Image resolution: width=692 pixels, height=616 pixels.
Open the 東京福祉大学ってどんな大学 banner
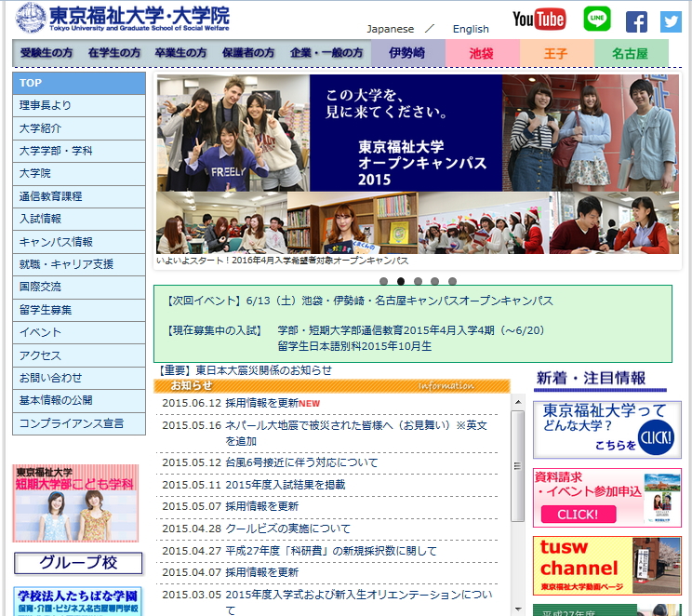(606, 430)
